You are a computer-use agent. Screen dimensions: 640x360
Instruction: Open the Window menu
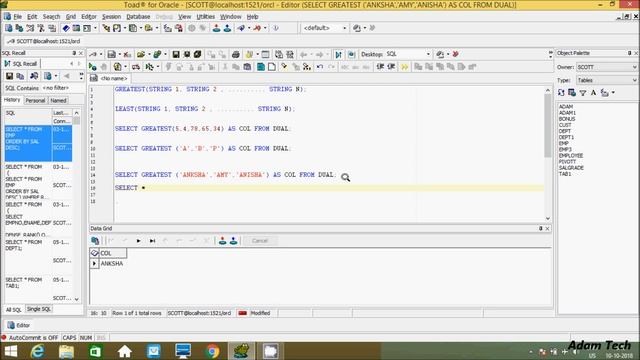[x=231, y=17]
